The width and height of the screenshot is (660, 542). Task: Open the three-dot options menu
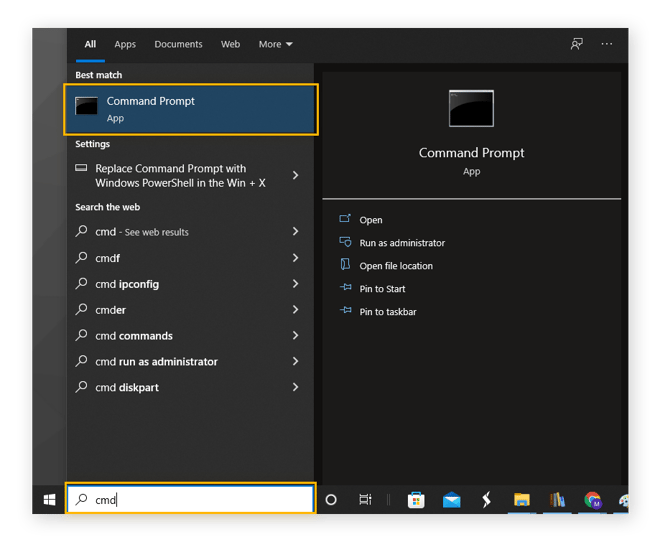pos(606,44)
